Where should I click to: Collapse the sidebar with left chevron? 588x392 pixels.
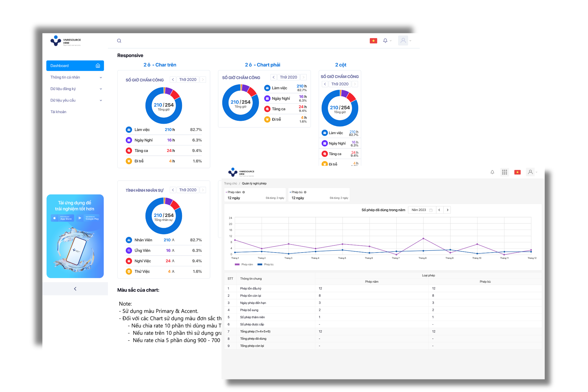click(x=75, y=289)
